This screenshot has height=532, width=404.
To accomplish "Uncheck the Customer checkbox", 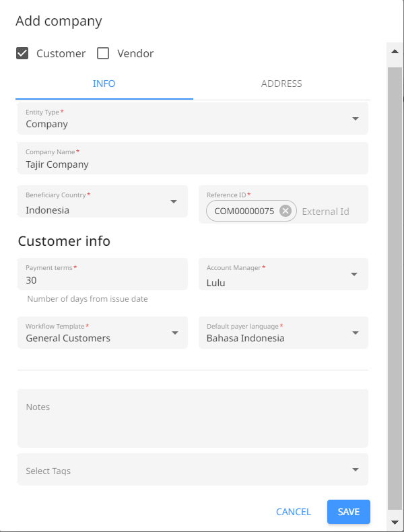I will point(22,53).
